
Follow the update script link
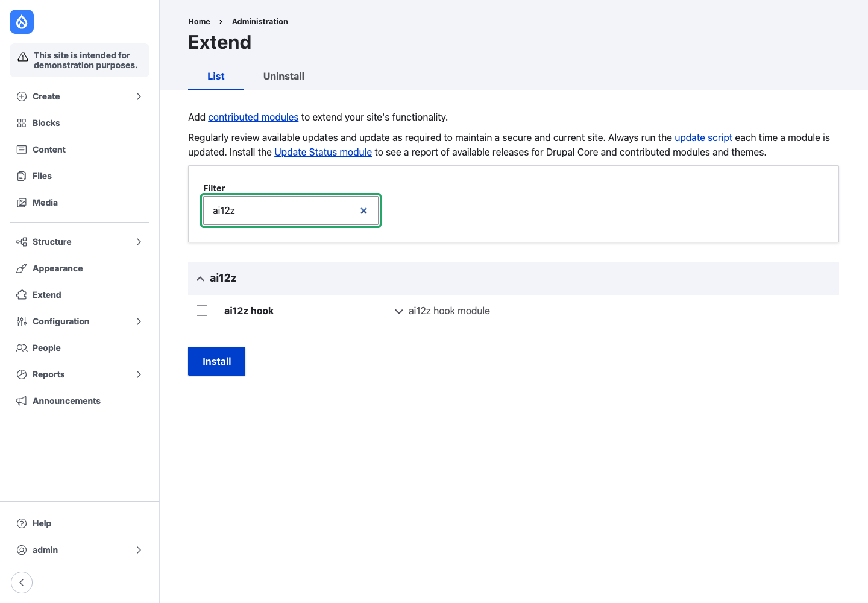703,137
